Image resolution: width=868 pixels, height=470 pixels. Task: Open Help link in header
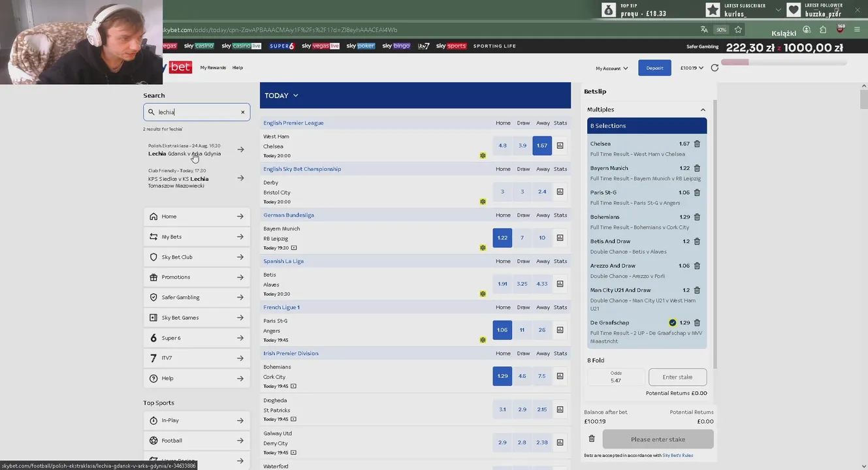pos(238,68)
